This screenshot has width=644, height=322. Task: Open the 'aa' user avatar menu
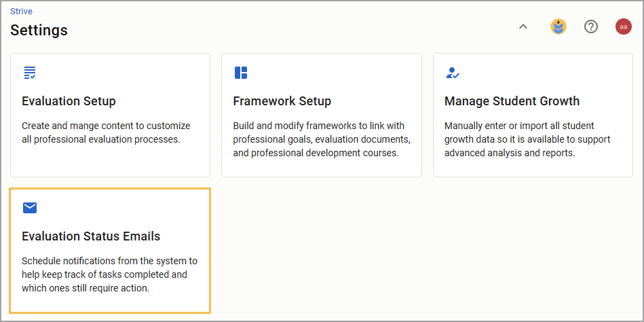point(623,26)
